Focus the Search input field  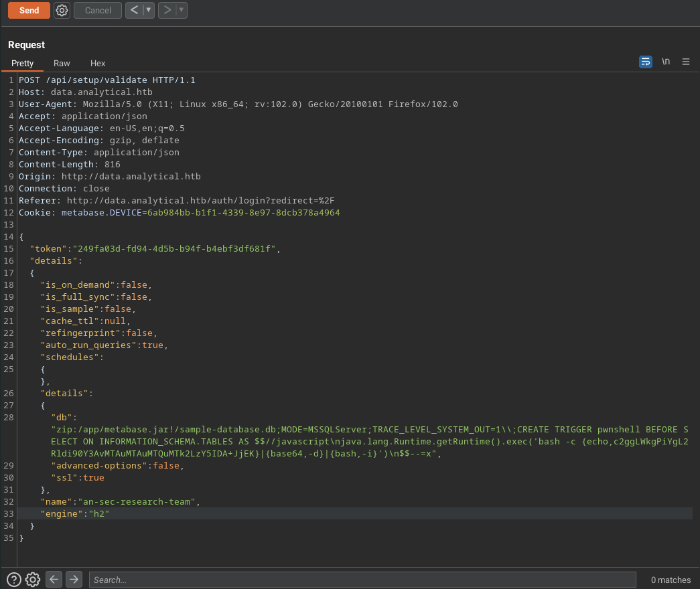point(362,580)
